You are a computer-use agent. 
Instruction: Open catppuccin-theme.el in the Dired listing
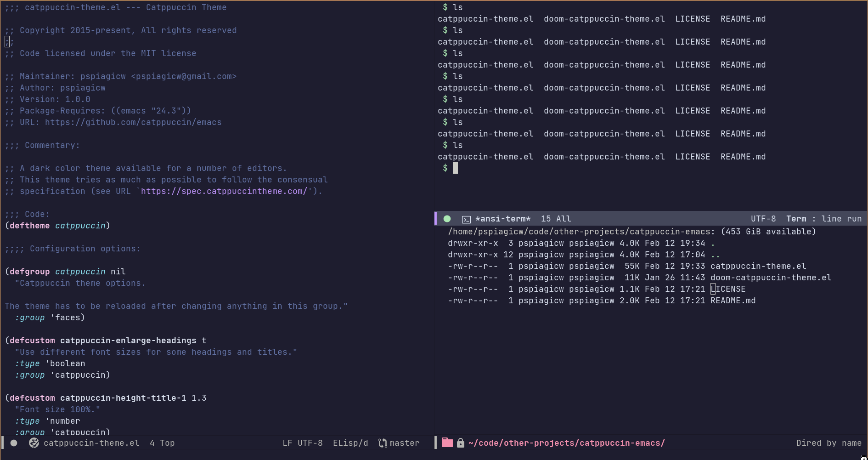(x=758, y=266)
